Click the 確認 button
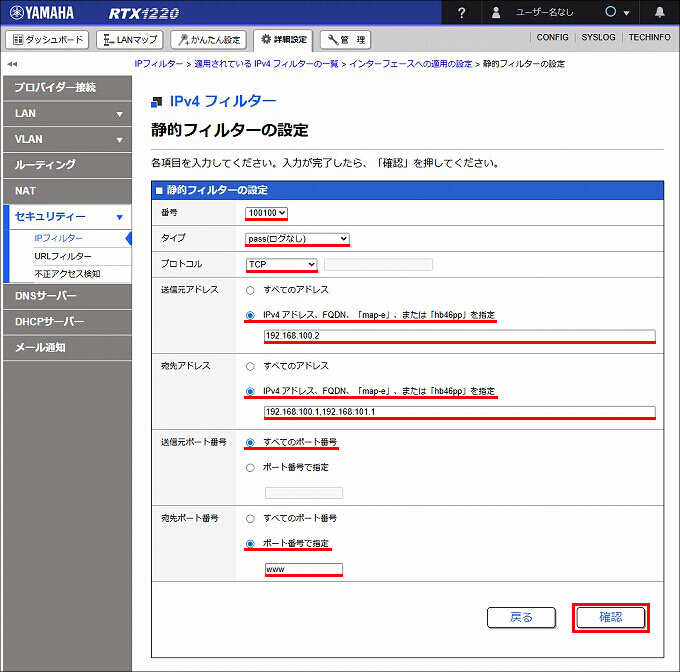680x672 pixels. click(x=611, y=617)
